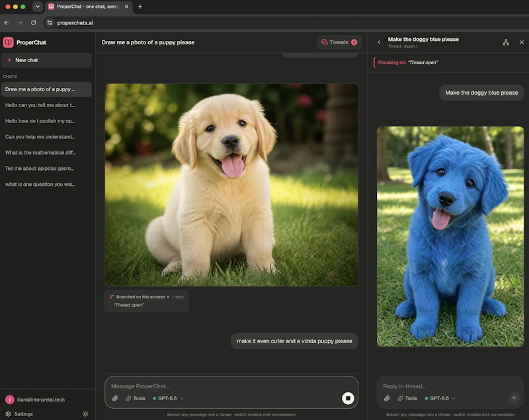Click the browser forward arrow

[x=20, y=22]
